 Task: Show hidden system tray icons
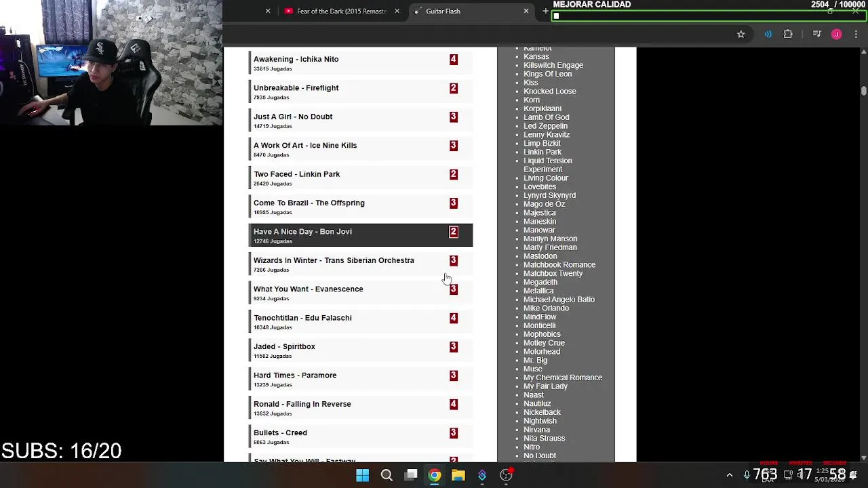[x=730, y=475]
